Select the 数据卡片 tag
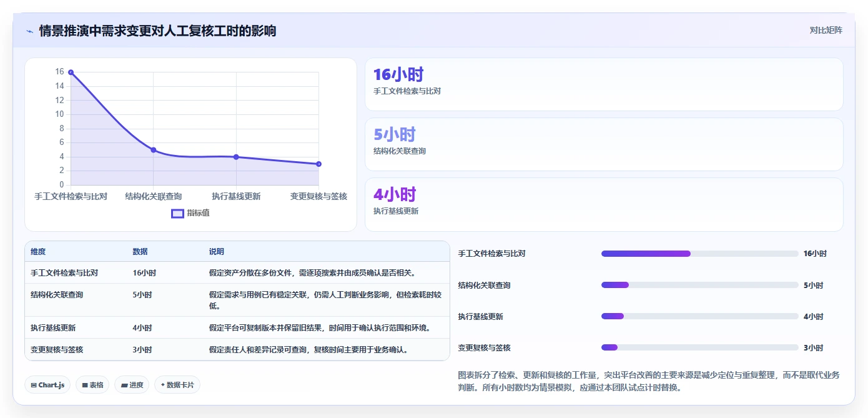The image size is (868, 418). [177, 385]
